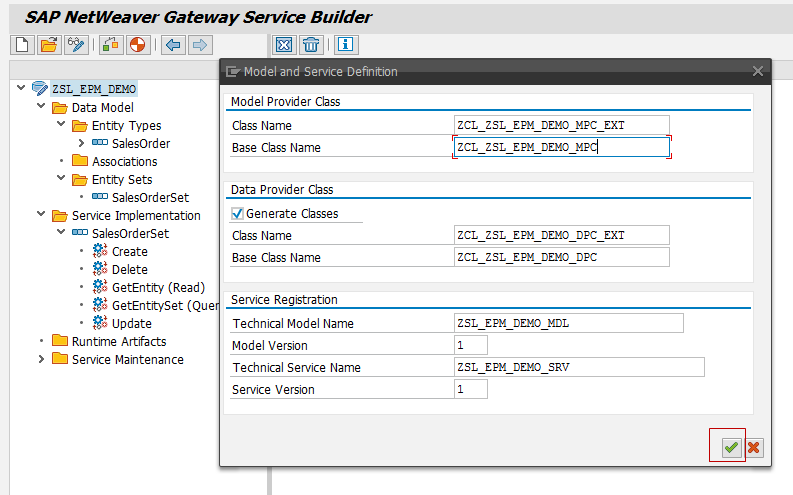Expand the Service Maintenance folder
This screenshot has width=793, height=495.
(x=41, y=360)
